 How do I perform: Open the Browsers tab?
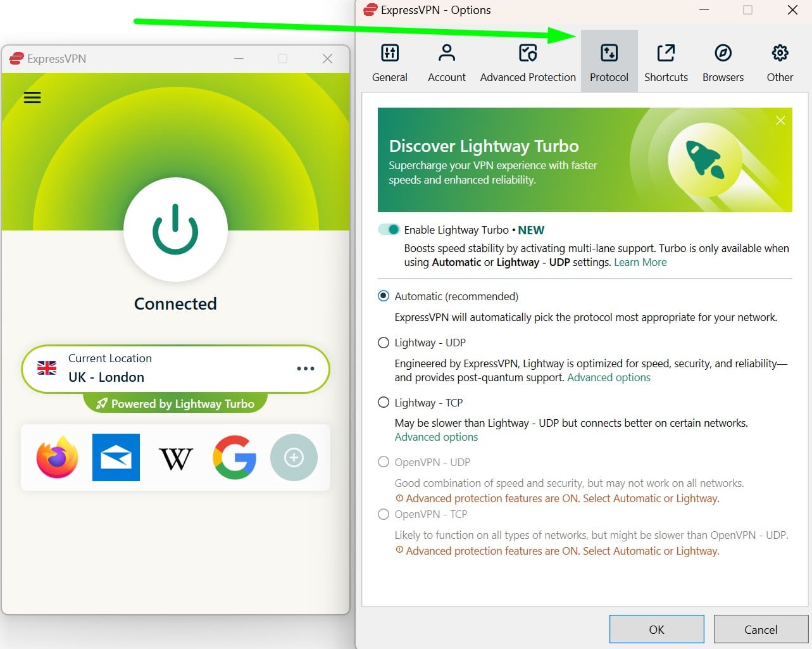pos(723,62)
